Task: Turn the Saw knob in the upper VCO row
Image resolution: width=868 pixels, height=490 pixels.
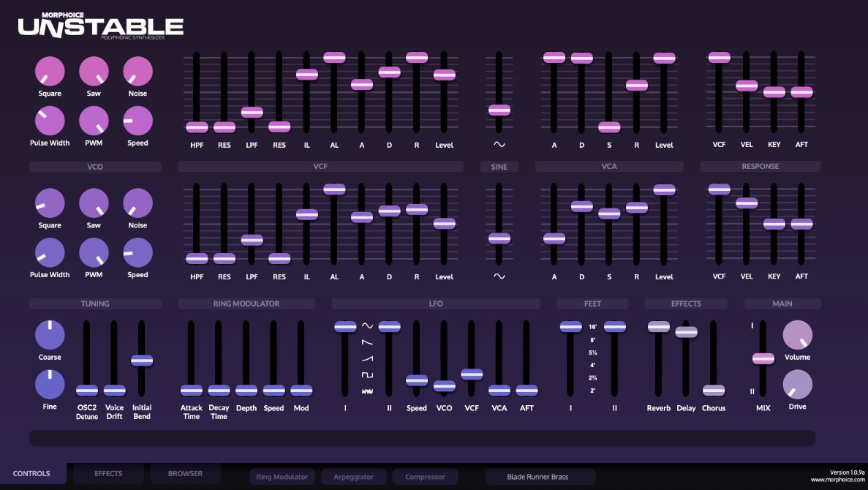Action: point(94,72)
